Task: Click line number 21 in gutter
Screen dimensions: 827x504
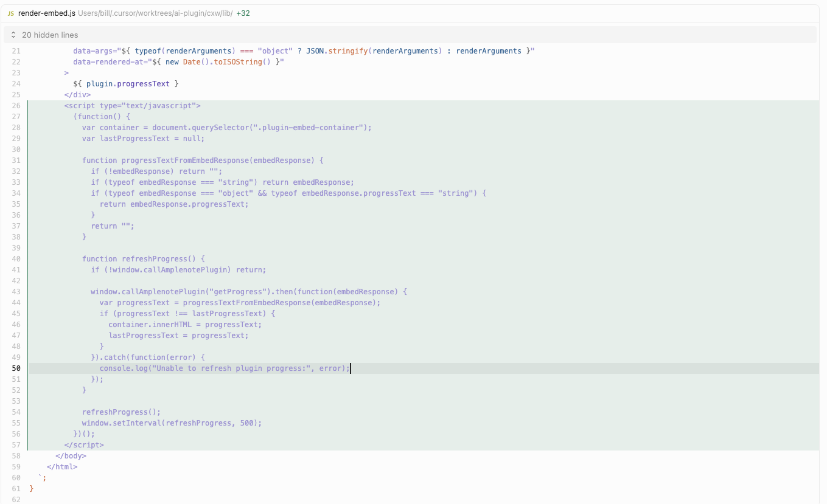Action: [x=16, y=51]
